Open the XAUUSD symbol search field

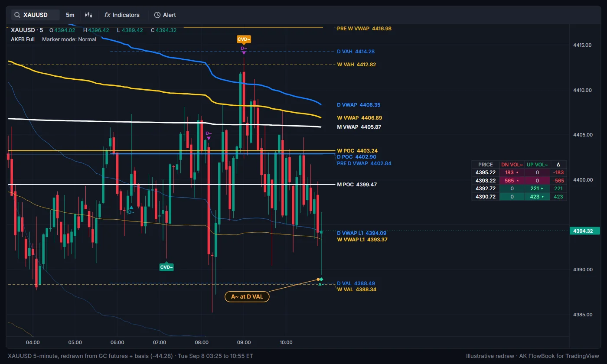pyautogui.click(x=36, y=15)
